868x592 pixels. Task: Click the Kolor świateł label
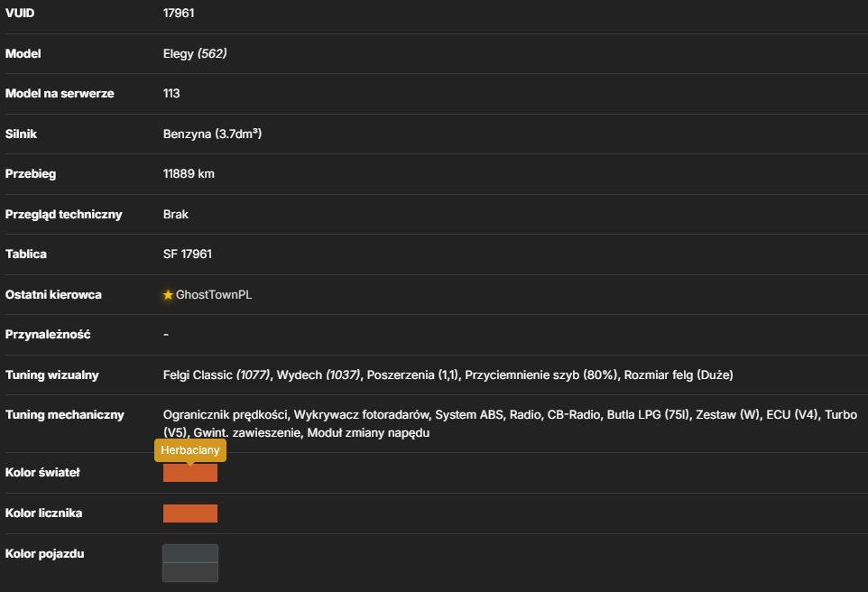[42, 472]
